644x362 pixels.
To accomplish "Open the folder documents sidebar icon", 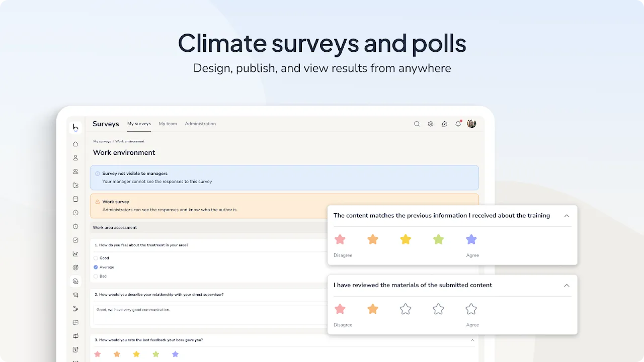I will (75, 185).
